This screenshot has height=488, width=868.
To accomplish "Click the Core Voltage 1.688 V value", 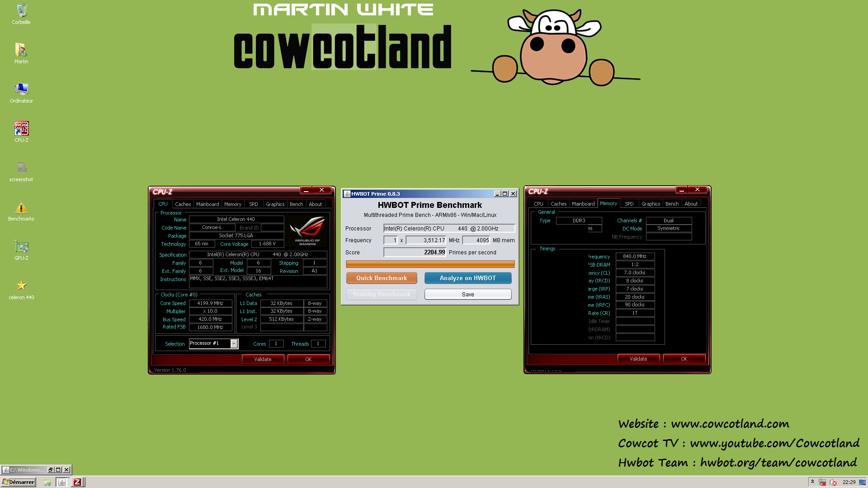I will click(x=267, y=244).
